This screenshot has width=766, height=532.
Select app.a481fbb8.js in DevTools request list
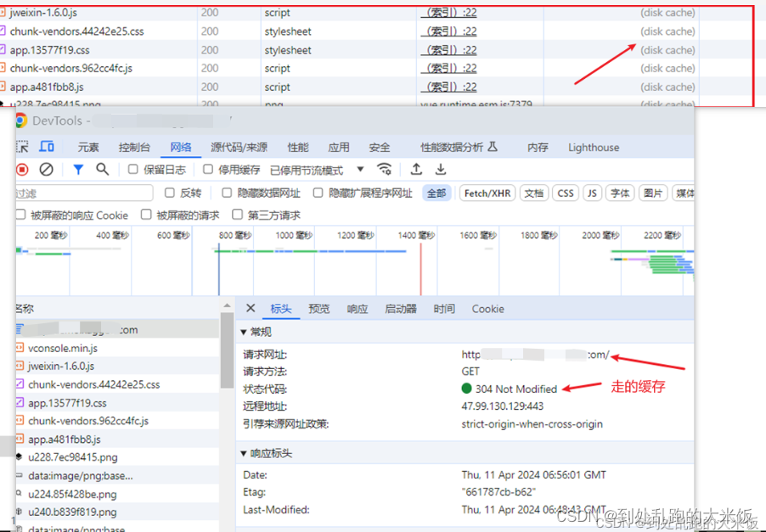pyautogui.click(x=117, y=440)
